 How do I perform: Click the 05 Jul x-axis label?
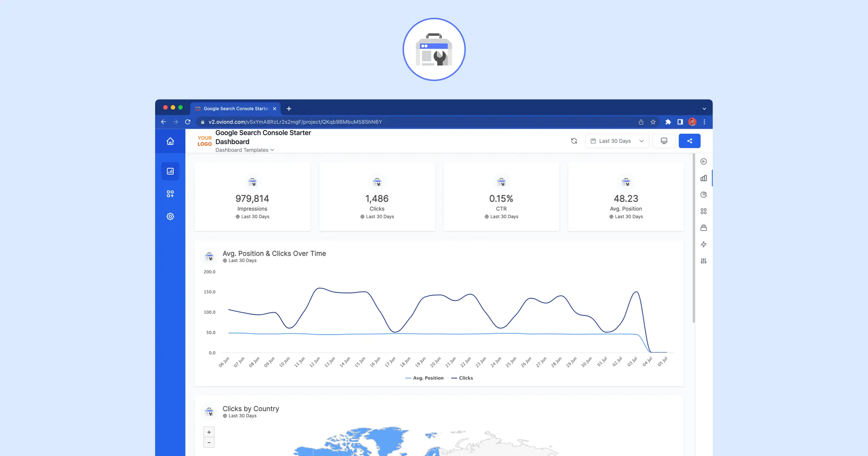pyautogui.click(x=662, y=362)
